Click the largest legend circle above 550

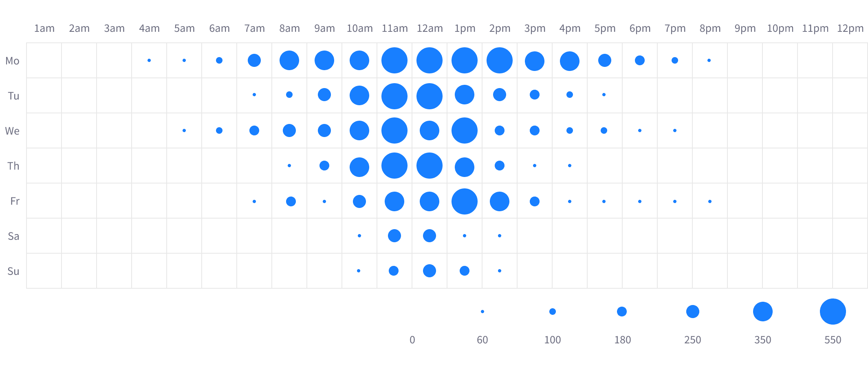833,312
